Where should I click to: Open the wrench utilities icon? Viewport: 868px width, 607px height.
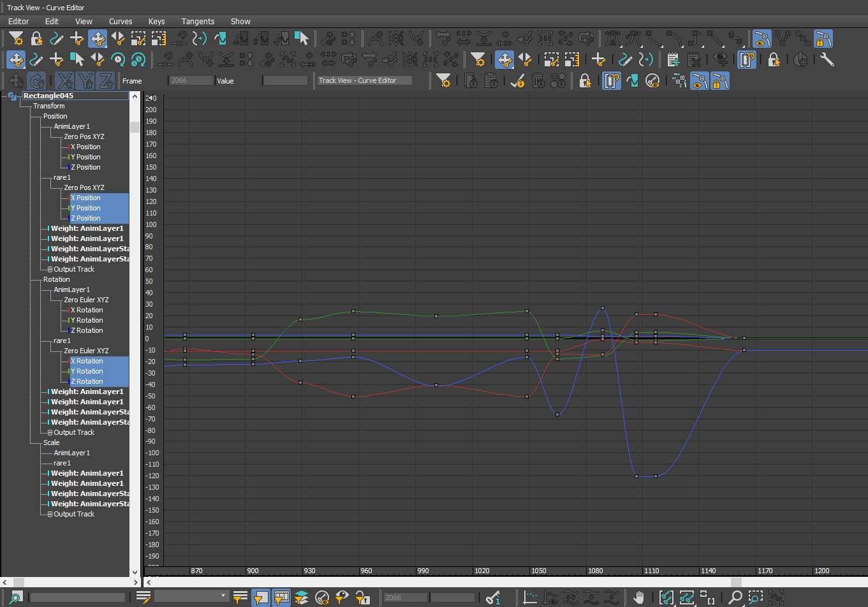(x=827, y=60)
